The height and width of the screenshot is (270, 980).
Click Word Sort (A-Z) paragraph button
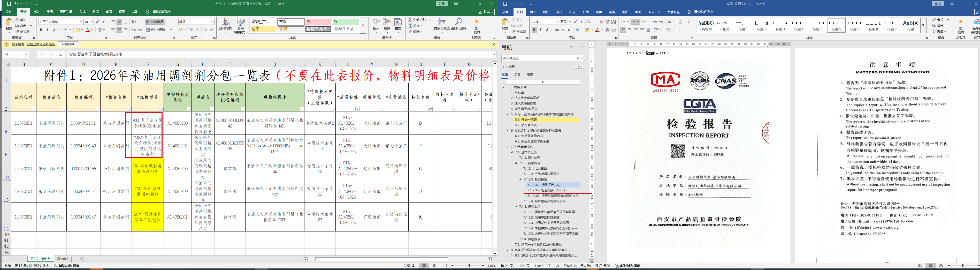click(681, 22)
